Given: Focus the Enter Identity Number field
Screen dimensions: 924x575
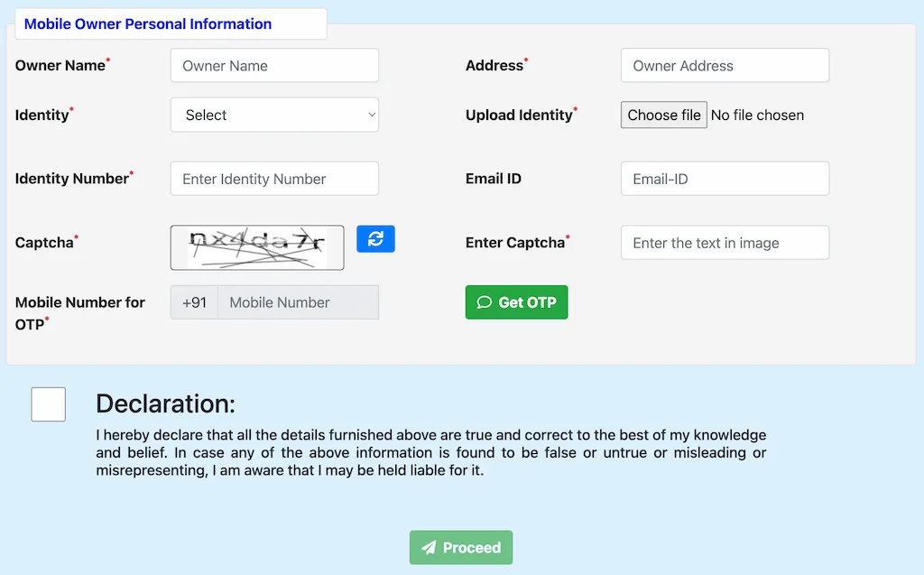Looking at the screenshot, I should [273, 178].
